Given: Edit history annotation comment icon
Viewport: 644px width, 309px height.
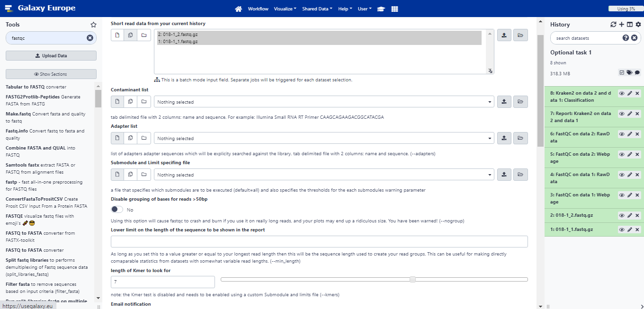Looking at the screenshot, I should (x=637, y=72).
